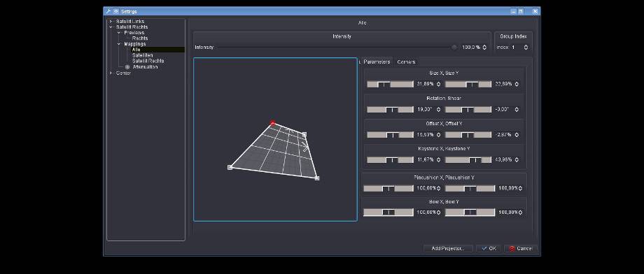
Task: Select the Rechts preview in the tree
Action: tap(140, 38)
